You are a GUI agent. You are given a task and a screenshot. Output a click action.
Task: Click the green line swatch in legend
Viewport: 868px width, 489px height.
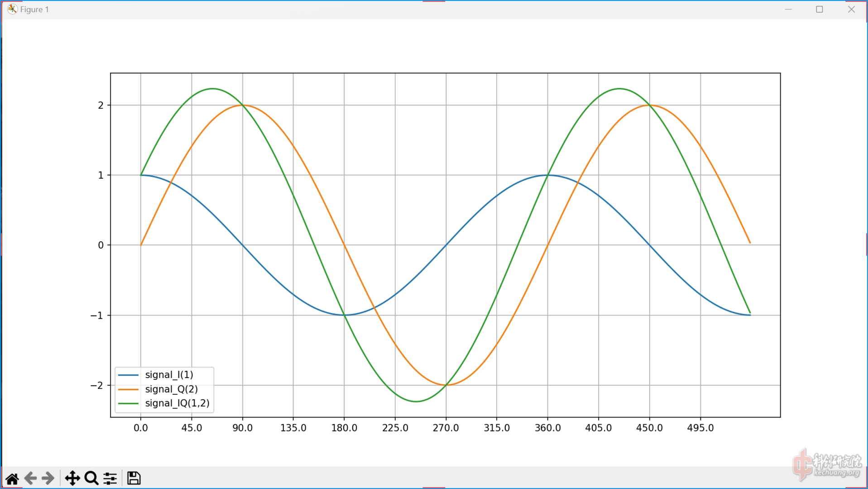click(x=128, y=403)
